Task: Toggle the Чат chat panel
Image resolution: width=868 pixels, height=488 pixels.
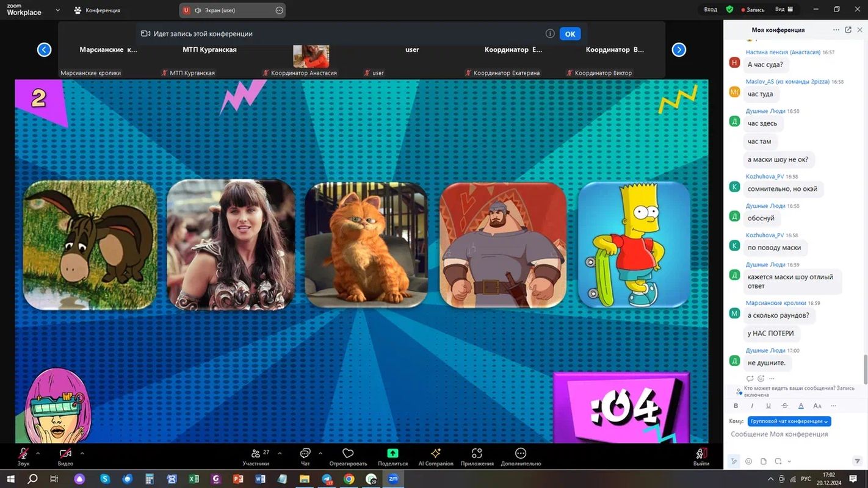Action: coord(305,456)
